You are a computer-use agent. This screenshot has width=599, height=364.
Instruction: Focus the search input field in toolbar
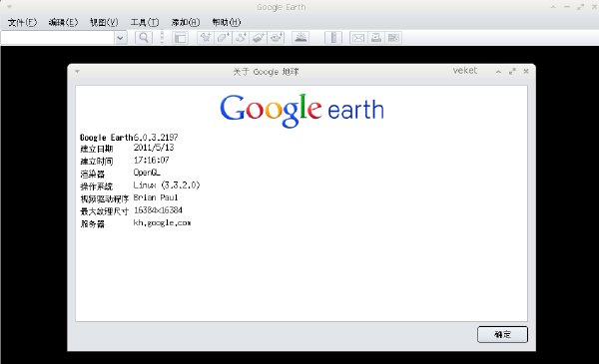coord(57,37)
